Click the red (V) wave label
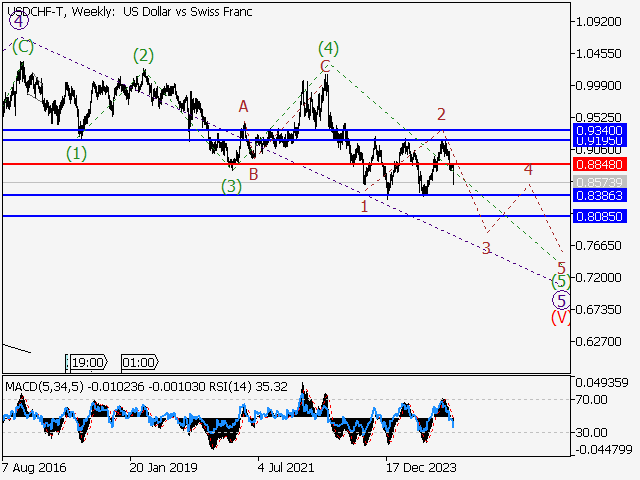 (x=561, y=318)
